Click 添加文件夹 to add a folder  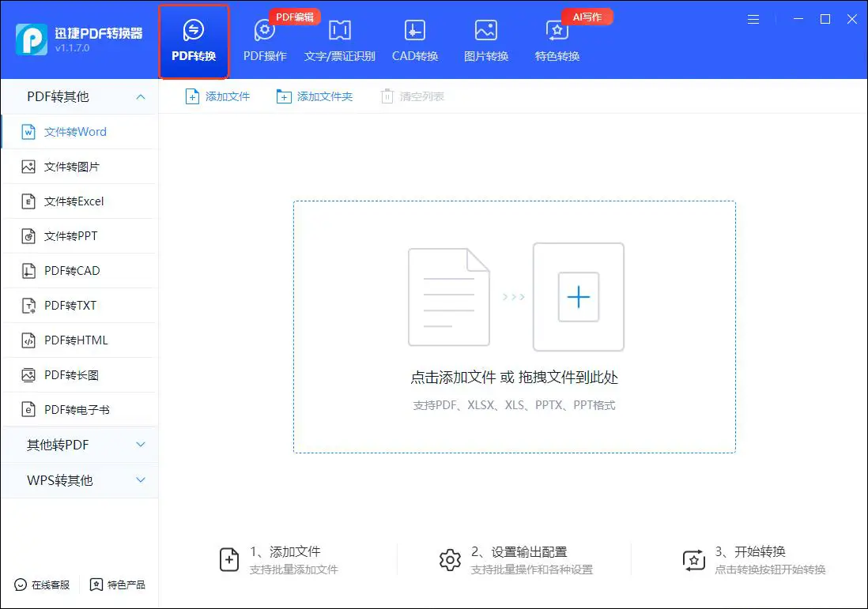314,96
